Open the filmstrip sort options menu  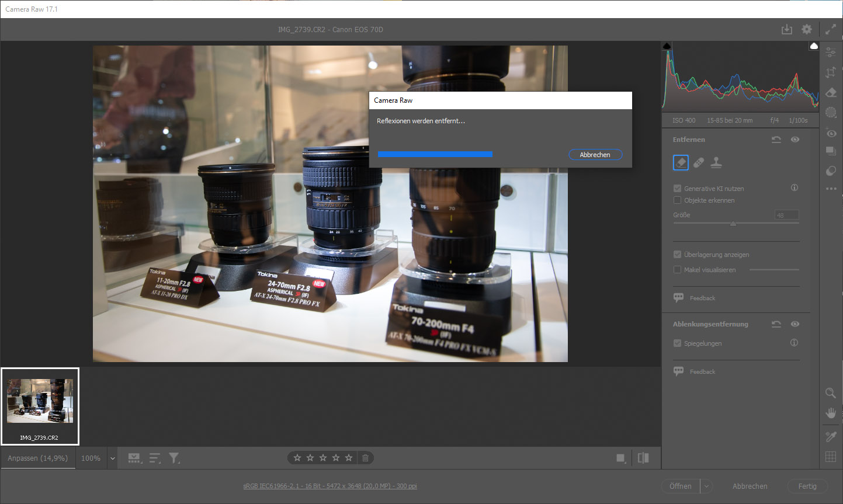pos(155,458)
